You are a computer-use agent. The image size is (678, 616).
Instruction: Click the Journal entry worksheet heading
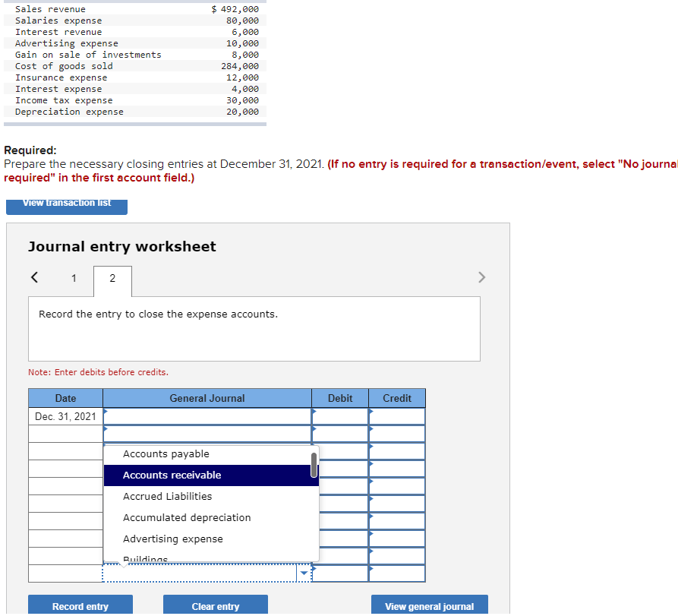tap(122, 247)
